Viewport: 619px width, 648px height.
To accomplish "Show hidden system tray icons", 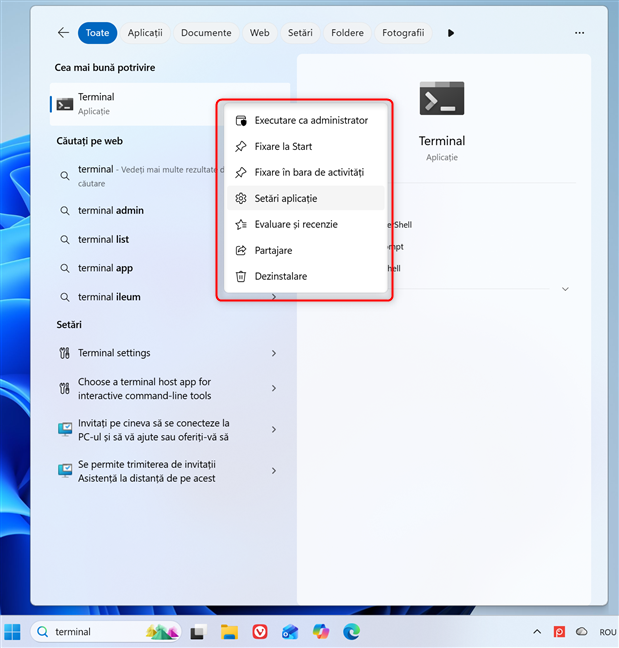I will 537,632.
